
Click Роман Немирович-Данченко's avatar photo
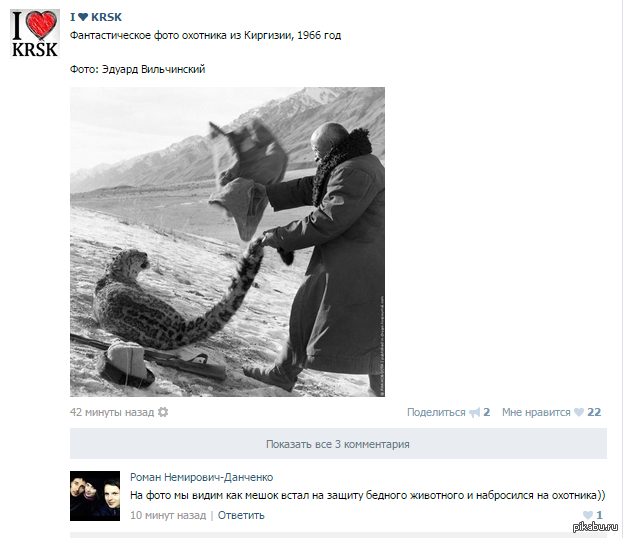point(95,496)
